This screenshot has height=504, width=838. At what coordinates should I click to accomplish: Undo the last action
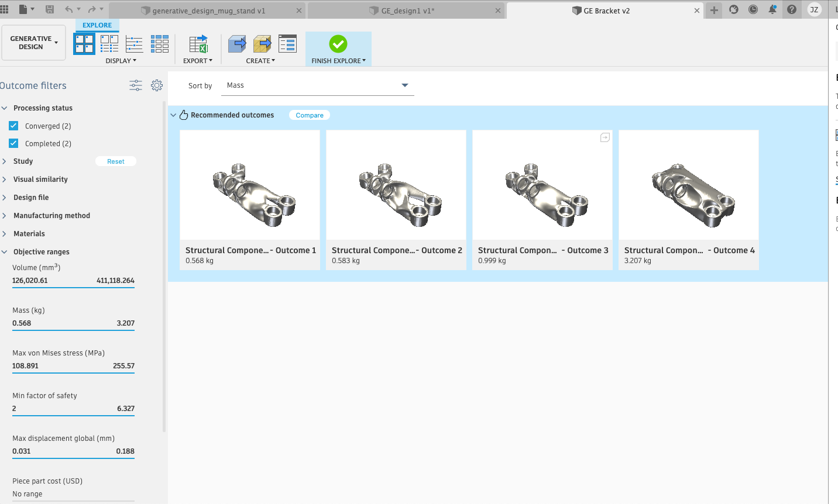pyautogui.click(x=69, y=9)
